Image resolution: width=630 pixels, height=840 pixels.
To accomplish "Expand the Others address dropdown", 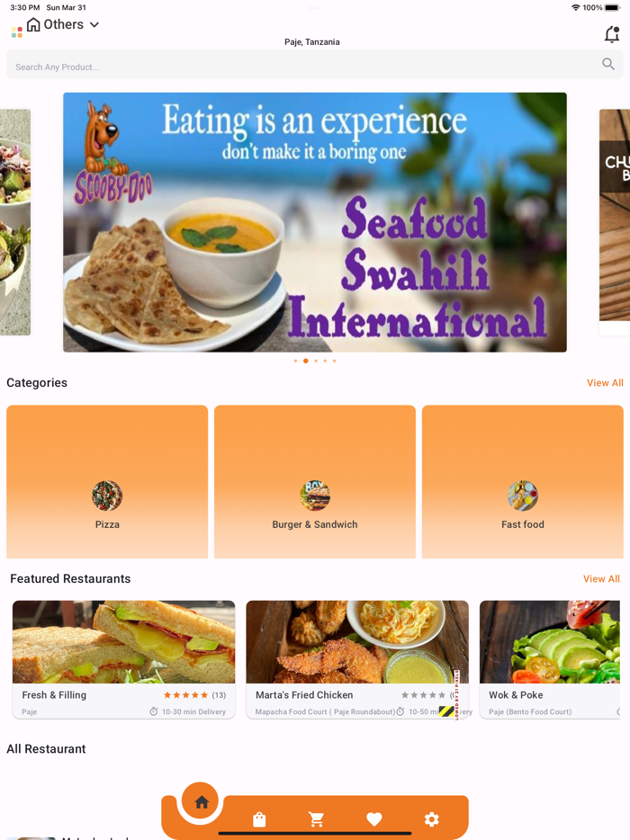I will [x=94, y=24].
